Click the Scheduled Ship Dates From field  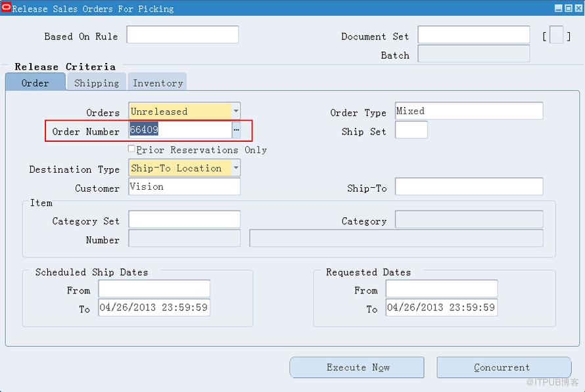pos(154,289)
